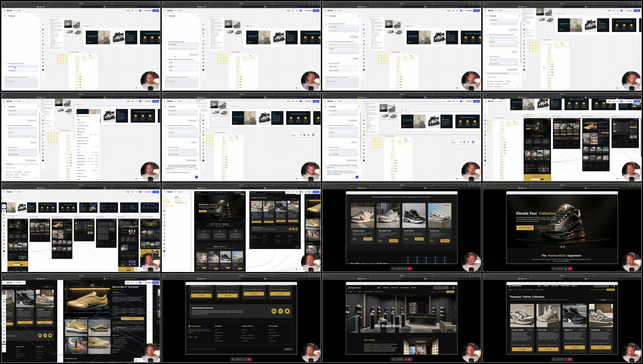Expand avatar dropdown arrow in frame with context menu
The height and width of the screenshot is (364, 643).
click(142, 101)
